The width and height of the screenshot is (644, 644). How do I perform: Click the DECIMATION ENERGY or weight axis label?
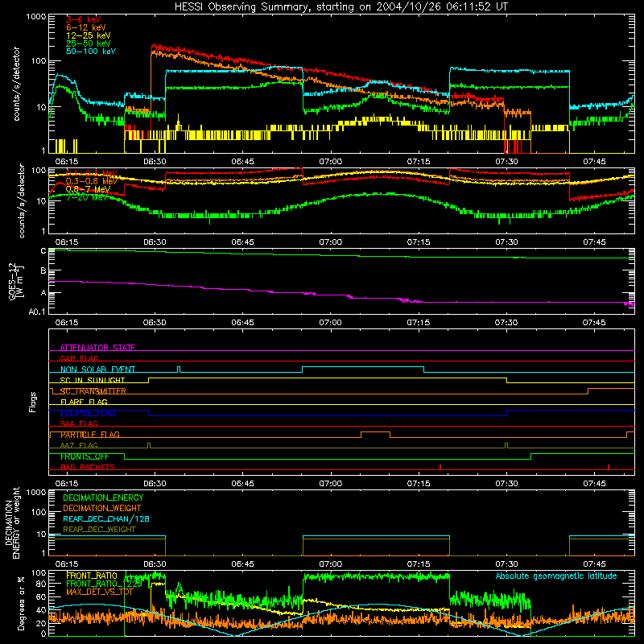click(x=12, y=522)
